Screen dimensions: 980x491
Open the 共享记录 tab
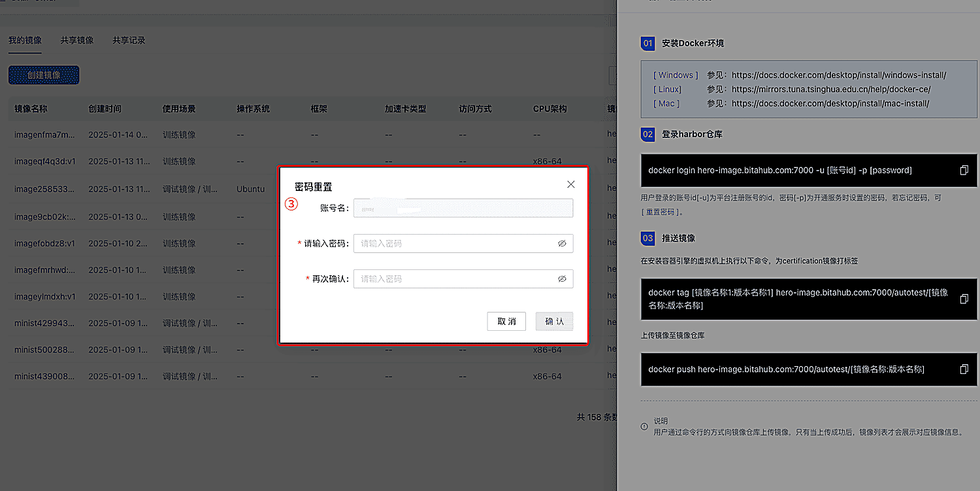129,41
